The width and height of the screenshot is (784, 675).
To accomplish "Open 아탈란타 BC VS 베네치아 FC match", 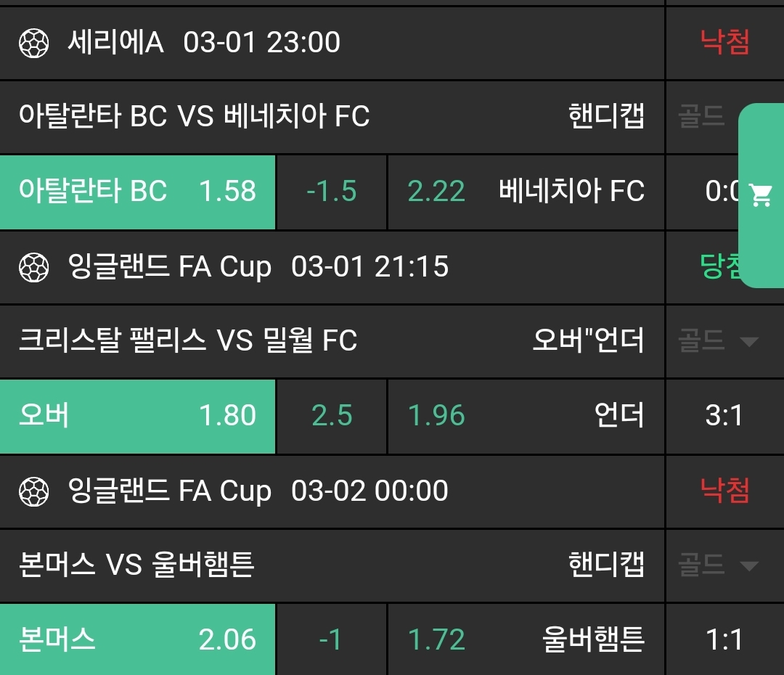I will (x=194, y=116).
